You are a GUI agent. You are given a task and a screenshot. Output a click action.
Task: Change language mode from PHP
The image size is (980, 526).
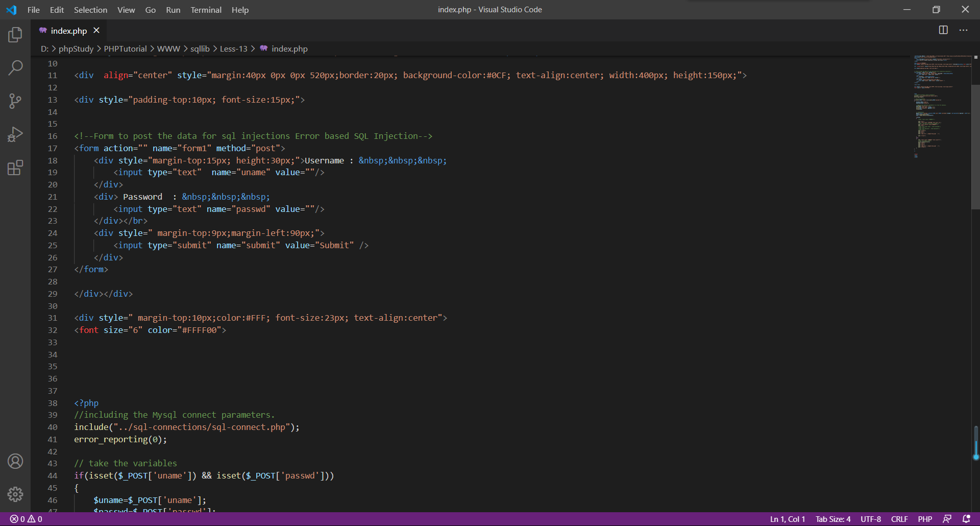coord(924,519)
